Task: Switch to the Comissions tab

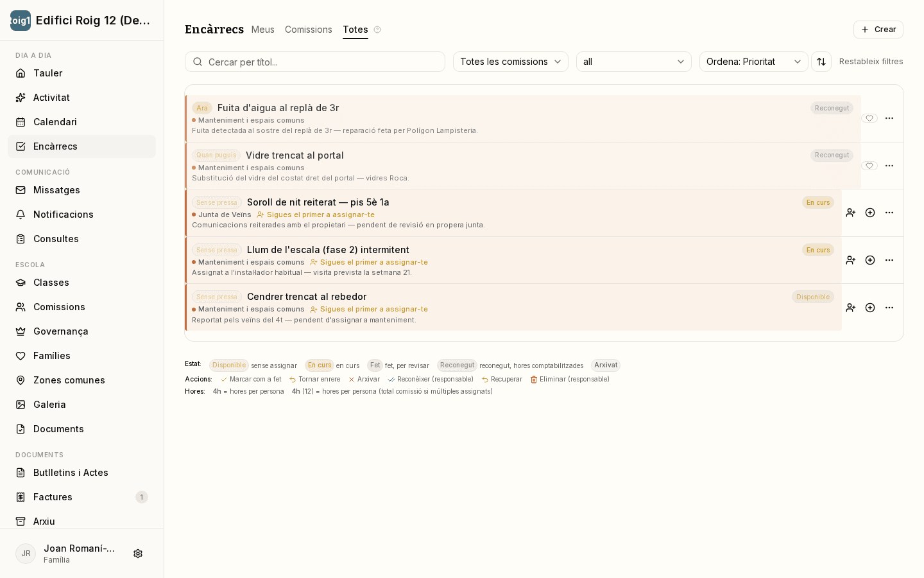Action: (x=309, y=30)
